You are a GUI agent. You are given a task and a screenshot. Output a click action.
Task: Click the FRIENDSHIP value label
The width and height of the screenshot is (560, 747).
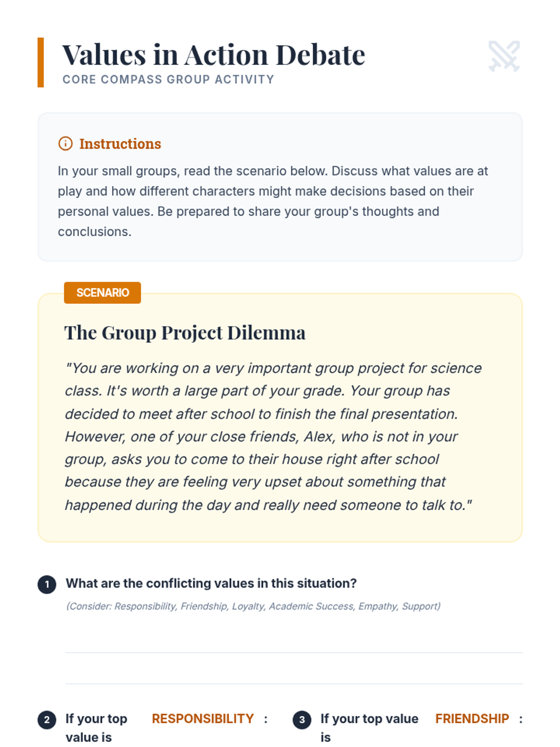coord(472,719)
